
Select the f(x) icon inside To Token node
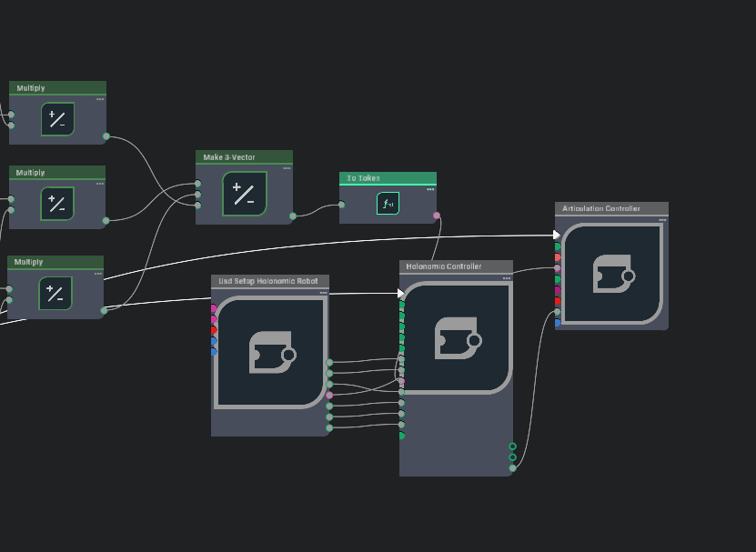point(388,204)
